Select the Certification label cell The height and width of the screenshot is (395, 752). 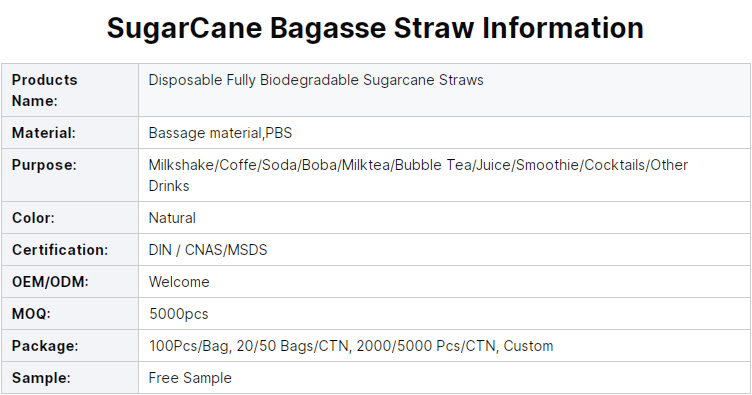pos(70,250)
